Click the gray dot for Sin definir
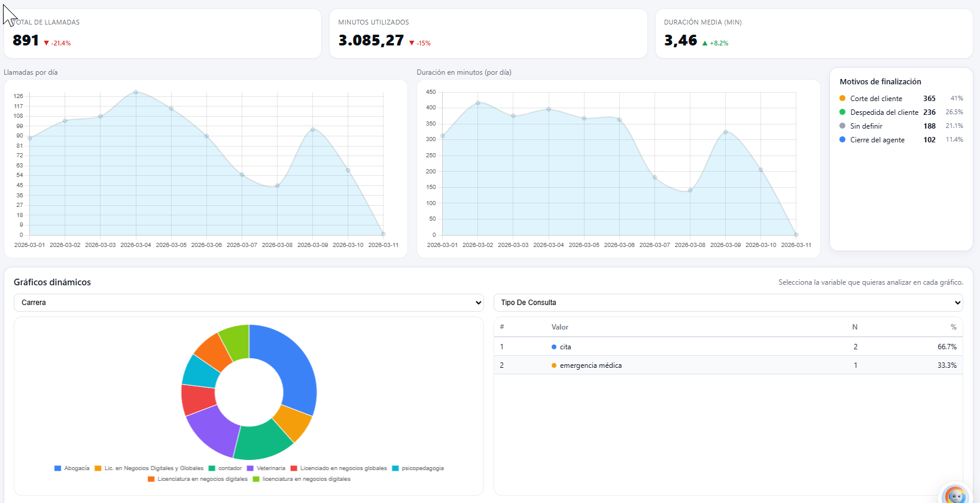 point(842,126)
